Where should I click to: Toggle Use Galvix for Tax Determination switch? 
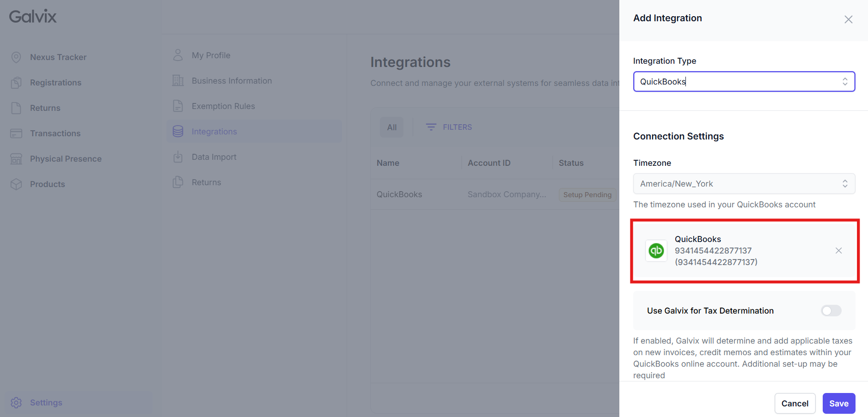point(831,311)
